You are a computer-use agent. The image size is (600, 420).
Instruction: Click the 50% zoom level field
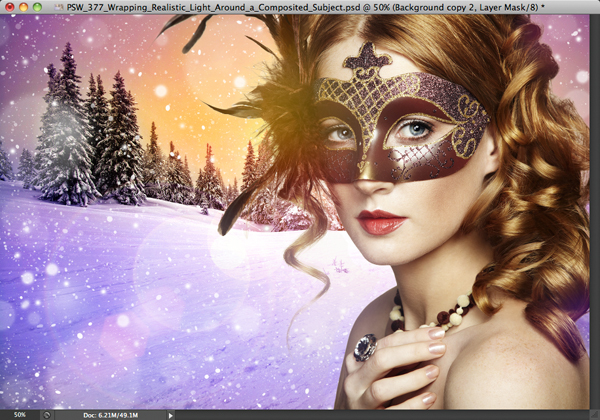pyautogui.click(x=20, y=415)
